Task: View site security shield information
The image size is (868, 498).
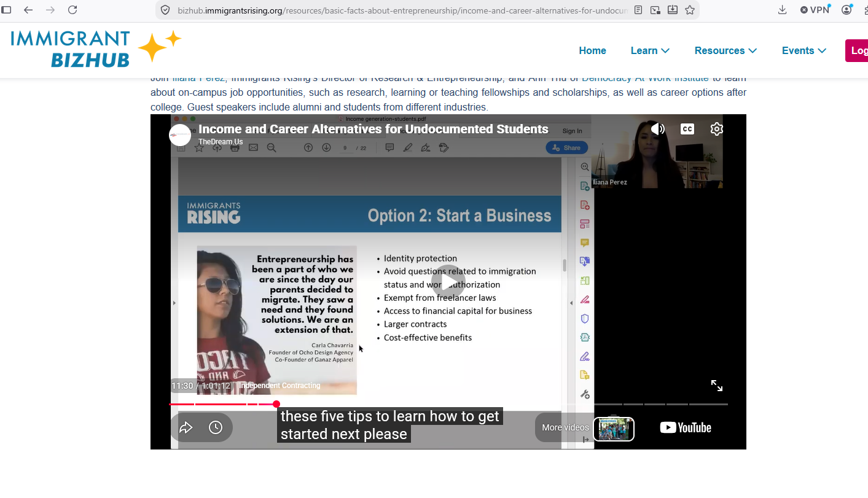Action: pyautogui.click(x=165, y=10)
